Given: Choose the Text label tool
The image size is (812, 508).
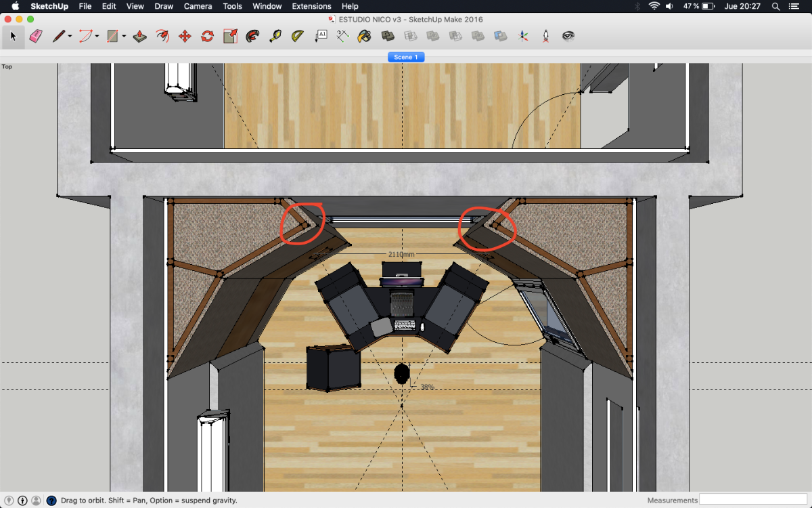Looking at the screenshot, I should click(x=321, y=36).
